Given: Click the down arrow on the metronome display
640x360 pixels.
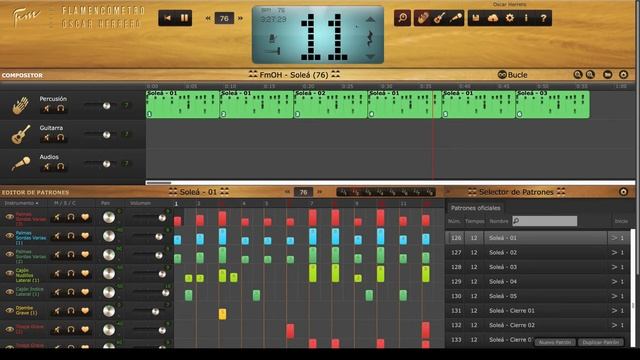Looking at the screenshot, I should pos(370,57).
